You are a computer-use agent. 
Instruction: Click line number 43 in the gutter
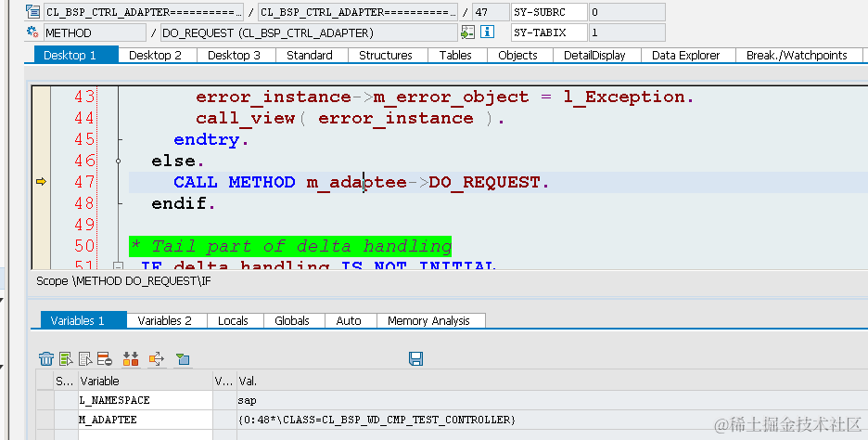tap(84, 97)
